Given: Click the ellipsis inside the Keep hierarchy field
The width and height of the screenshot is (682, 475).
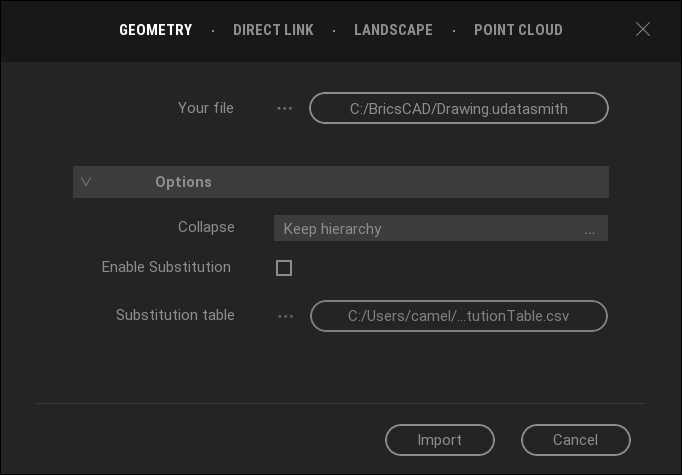Looking at the screenshot, I should click(590, 229).
